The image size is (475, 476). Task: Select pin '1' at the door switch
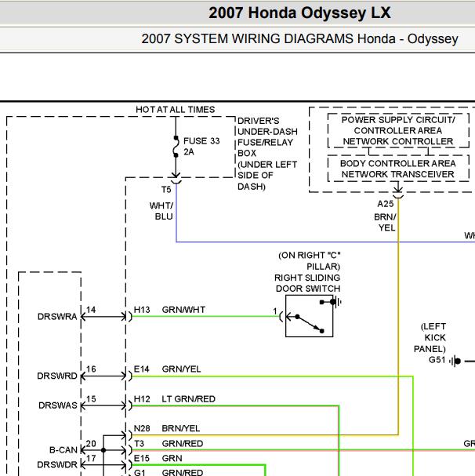point(274,311)
